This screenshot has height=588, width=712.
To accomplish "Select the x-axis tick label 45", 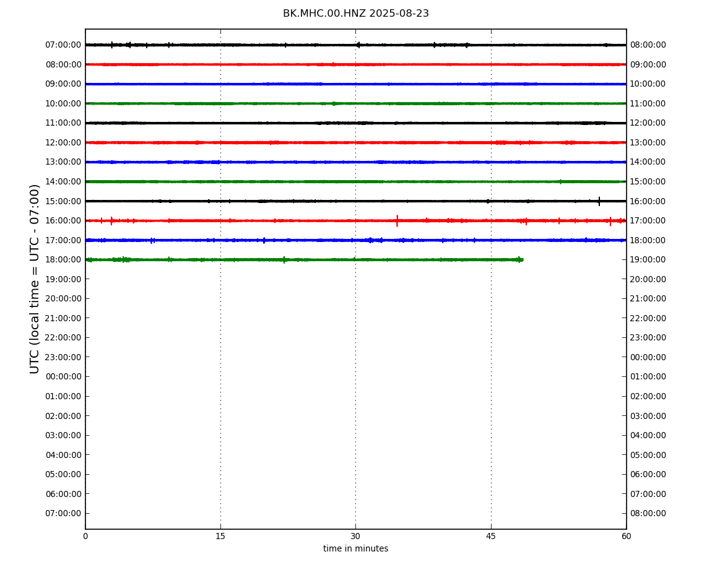I will coord(491,536).
